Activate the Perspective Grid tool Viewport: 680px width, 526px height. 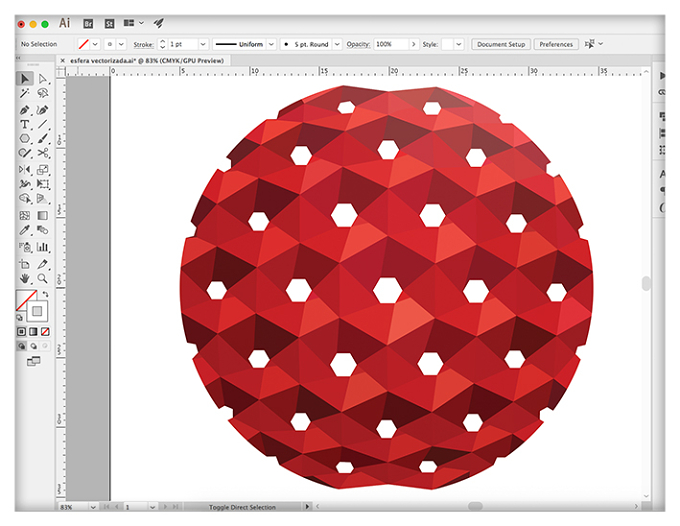(x=42, y=198)
